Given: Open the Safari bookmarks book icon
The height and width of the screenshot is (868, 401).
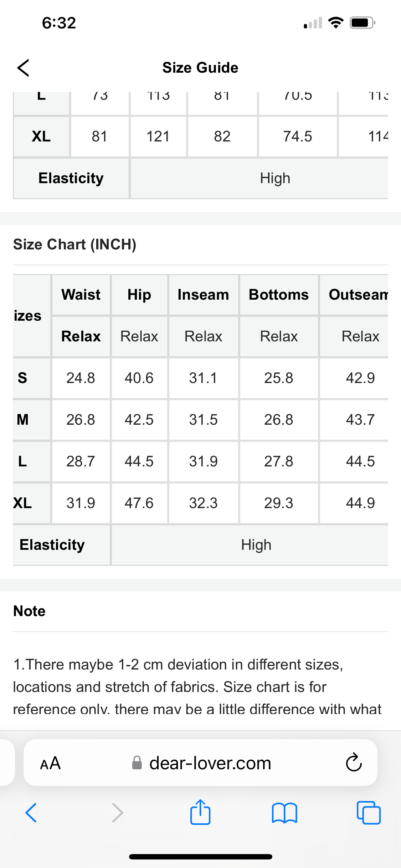Looking at the screenshot, I should [x=284, y=813].
